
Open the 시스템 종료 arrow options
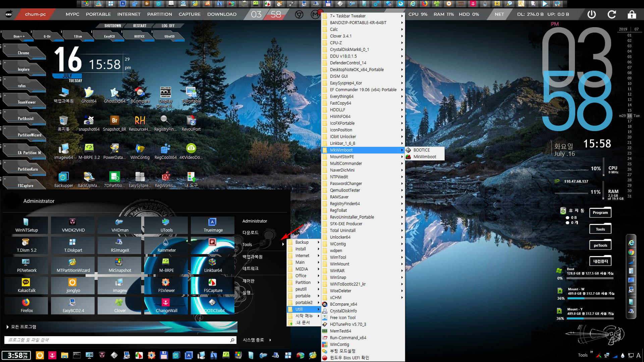click(x=270, y=340)
